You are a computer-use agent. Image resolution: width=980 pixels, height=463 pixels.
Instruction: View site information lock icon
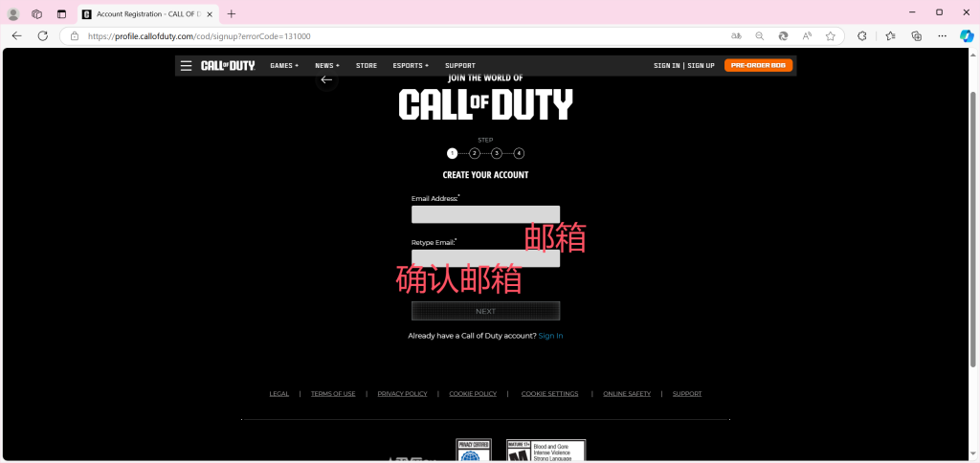point(75,36)
